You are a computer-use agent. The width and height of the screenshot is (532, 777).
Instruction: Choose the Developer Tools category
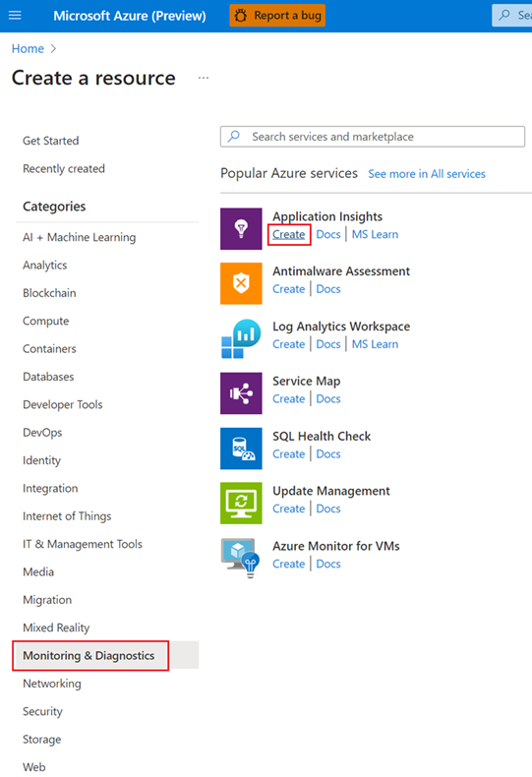coord(63,404)
